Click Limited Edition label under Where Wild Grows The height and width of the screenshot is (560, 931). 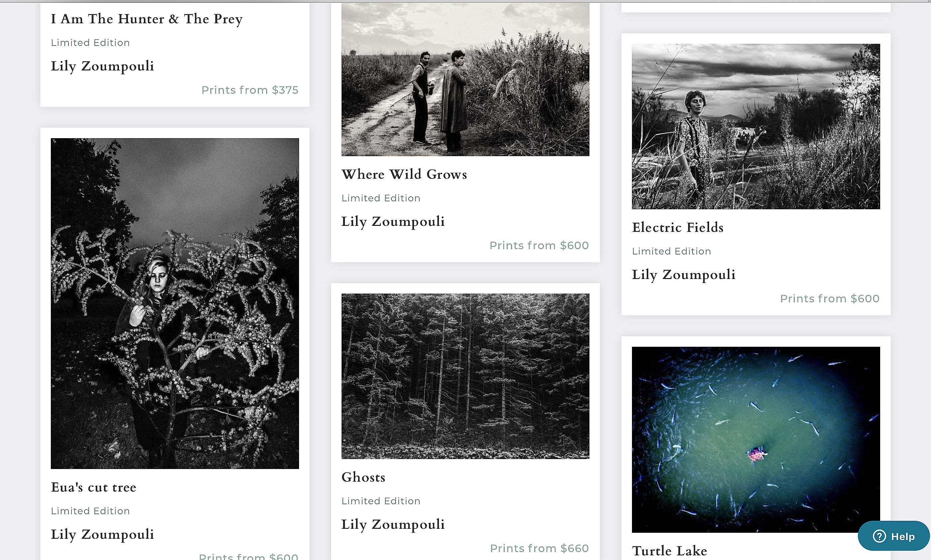[x=381, y=198]
